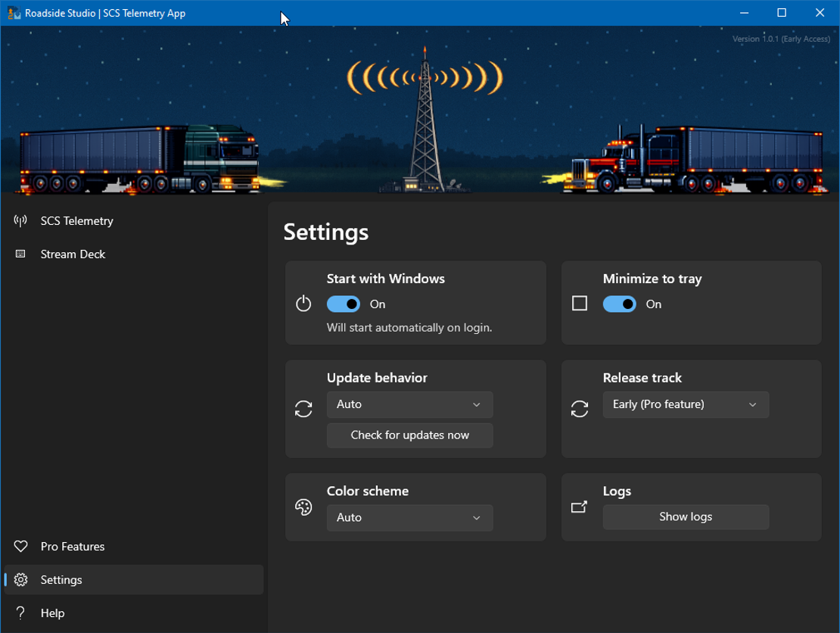This screenshot has height=633, width=840.
Task: Click the SCS Telemetry antenna icon
Action: (x=20, y=221)
